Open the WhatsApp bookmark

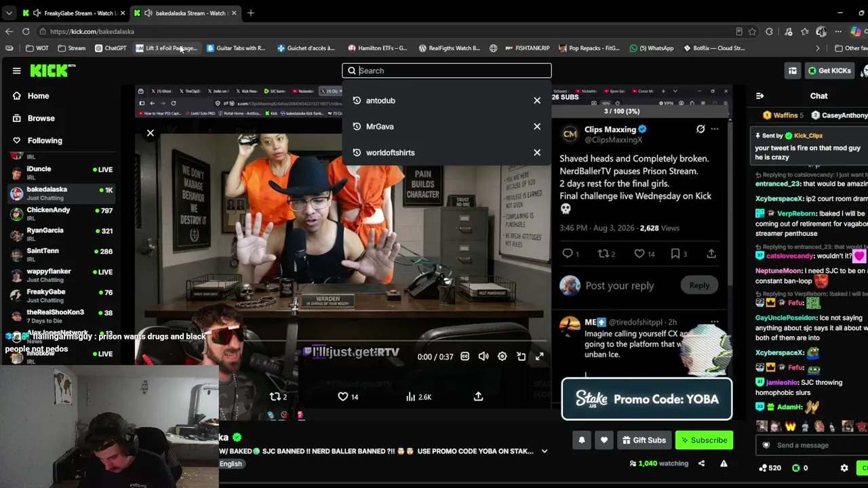652,48
